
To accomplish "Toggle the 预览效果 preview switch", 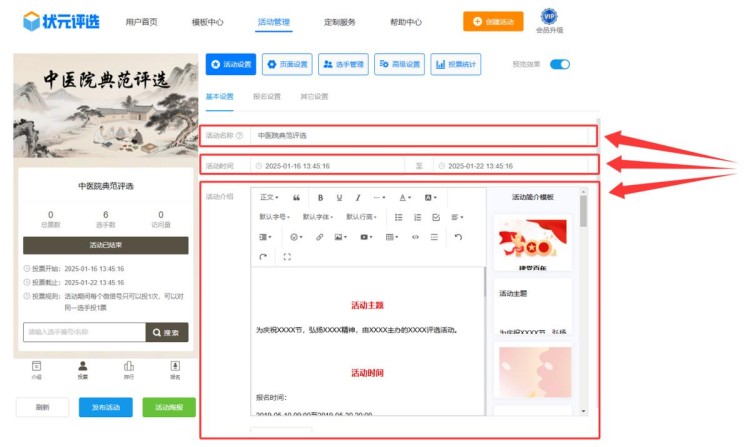I will click(559, 64).
